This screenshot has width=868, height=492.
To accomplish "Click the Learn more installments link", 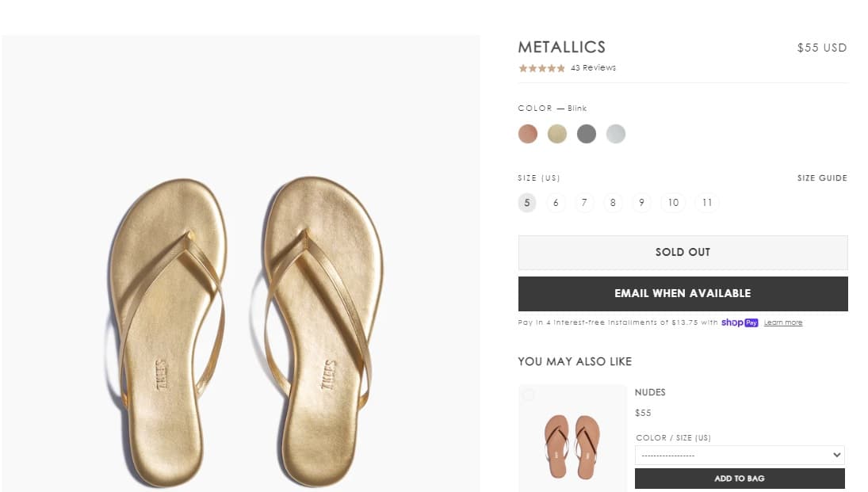I will point(783,322).
